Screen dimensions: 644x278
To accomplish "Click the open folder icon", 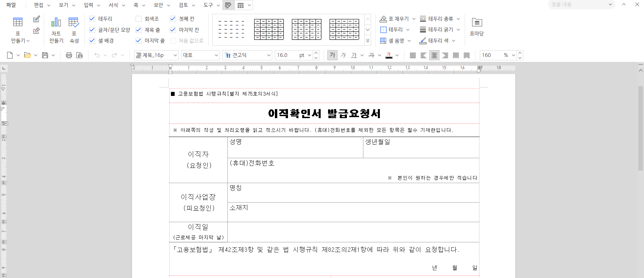I will pos(27,55).
